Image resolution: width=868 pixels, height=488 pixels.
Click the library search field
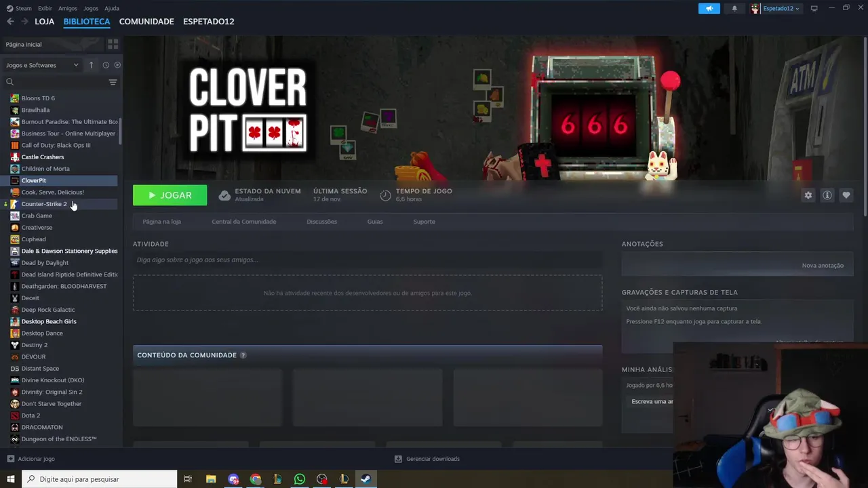pos(54,82)
